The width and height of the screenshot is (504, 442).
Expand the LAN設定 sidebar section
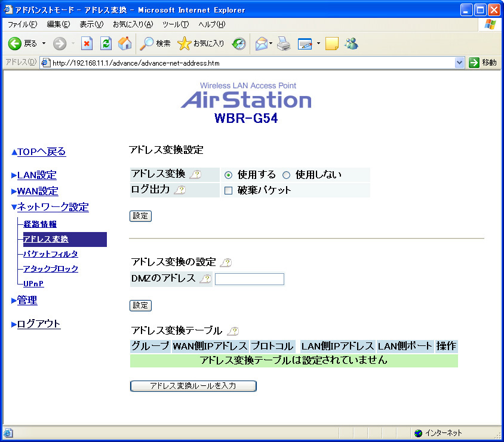pyautogui.click(x=36, y=175)
